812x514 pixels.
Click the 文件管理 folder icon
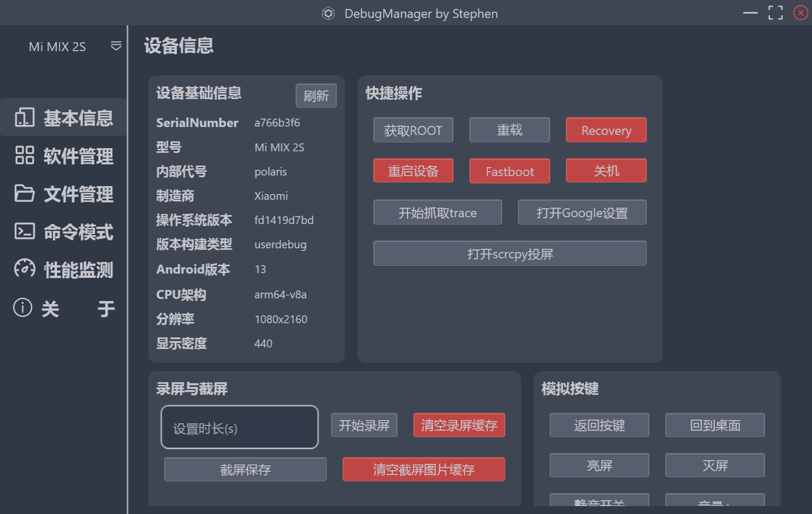(25, 193)
